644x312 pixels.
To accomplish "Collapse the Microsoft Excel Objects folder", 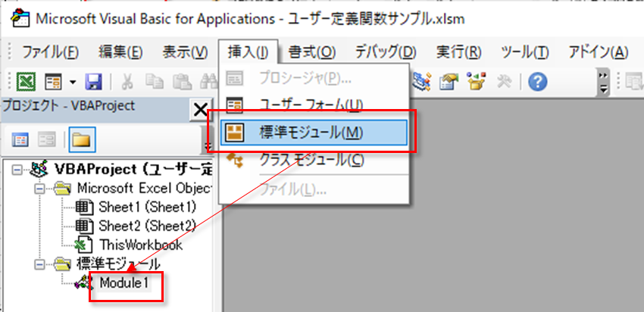I will (x=39, y=189).
